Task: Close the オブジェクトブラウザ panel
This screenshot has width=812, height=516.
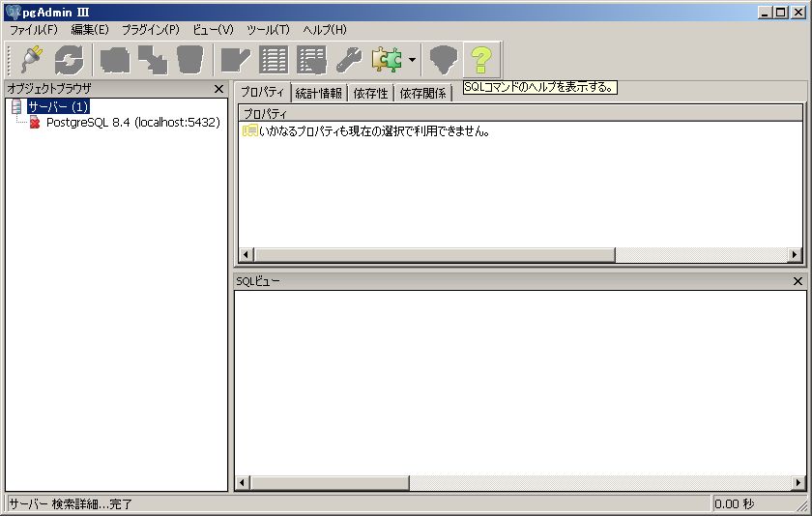Action: [219, 89]
